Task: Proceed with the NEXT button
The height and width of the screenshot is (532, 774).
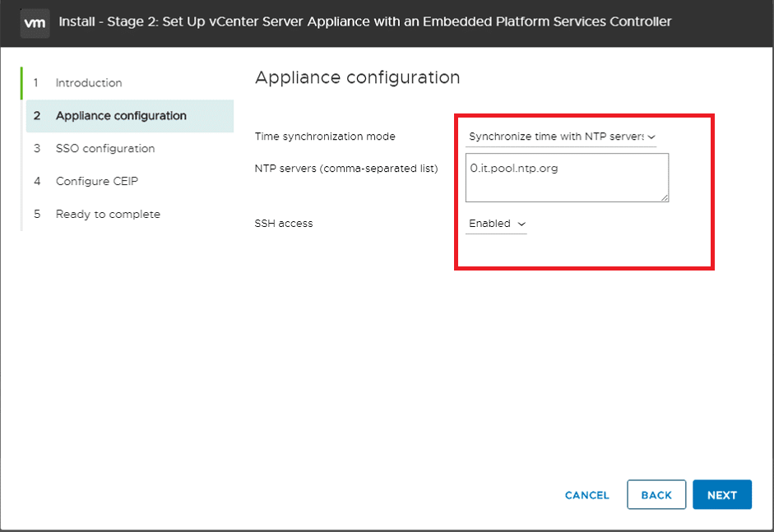Action: coord(721,494)
